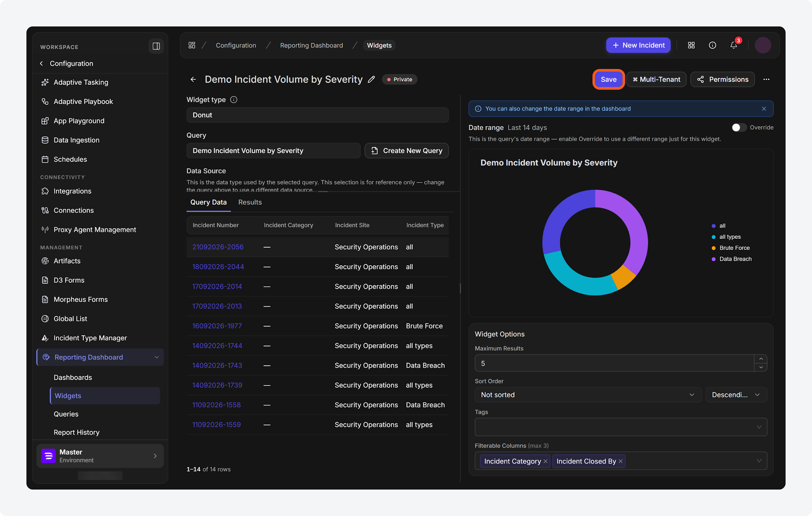Save the widget

tap(609, 79)
